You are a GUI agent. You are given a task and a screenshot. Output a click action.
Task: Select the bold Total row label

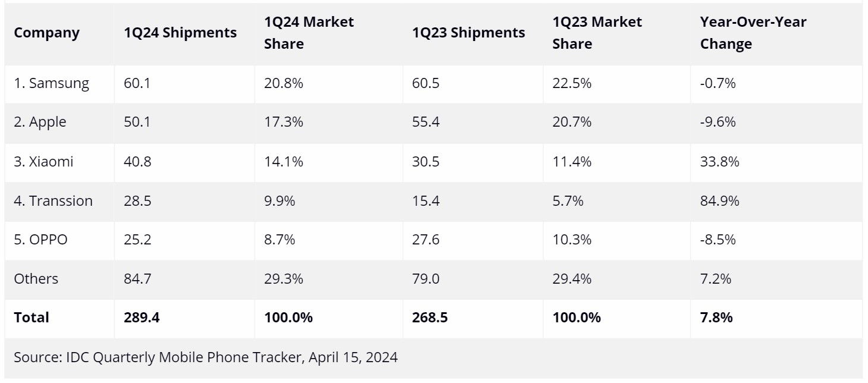click(32, 318)
